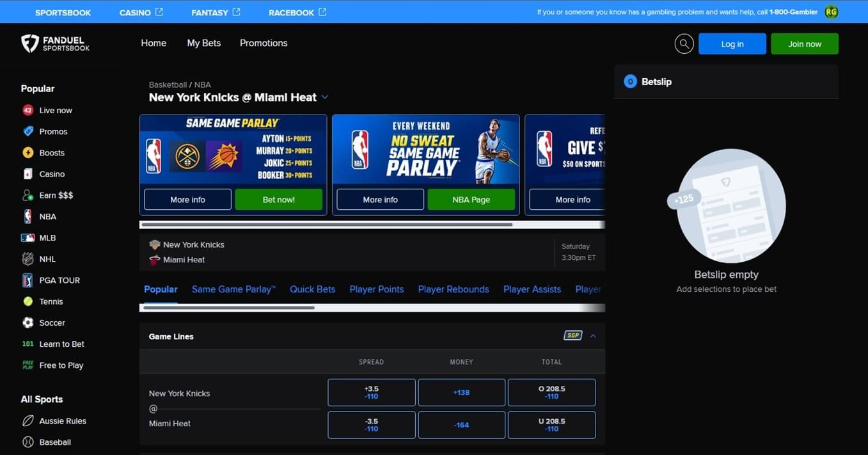
Task: Select Miami Heat -164 moneyline
Action: click(x=462, y=425)
